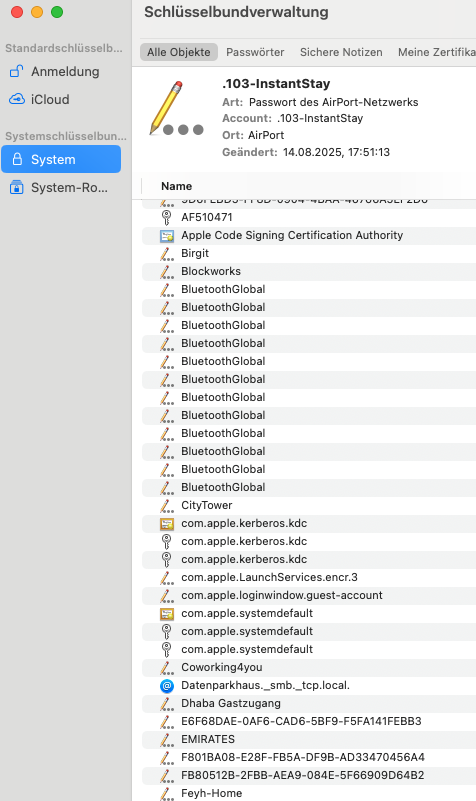Select the Feyh-Home entry

tap(309, 793)
